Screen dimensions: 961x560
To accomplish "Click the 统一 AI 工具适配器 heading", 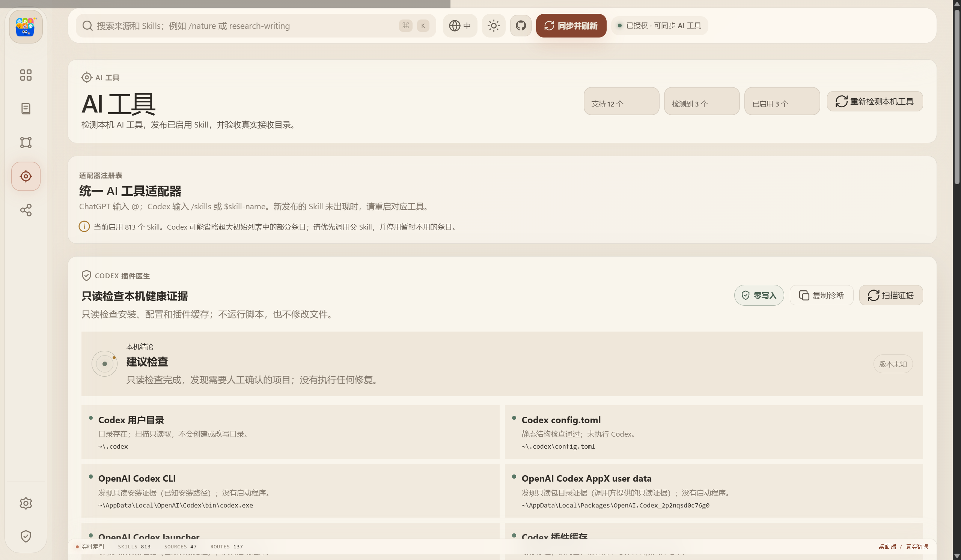I will (130, 191).
